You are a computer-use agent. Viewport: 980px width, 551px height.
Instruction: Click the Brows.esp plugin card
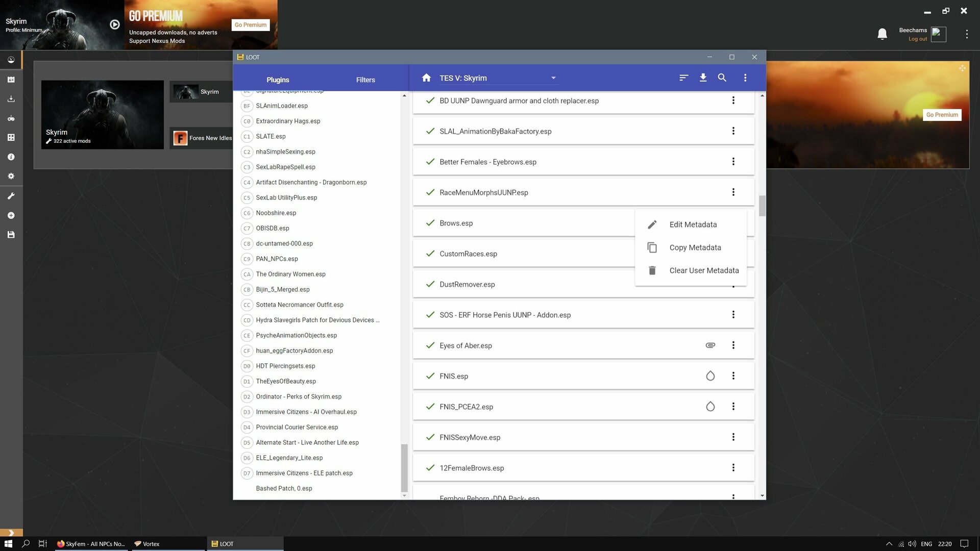point(523,223)
